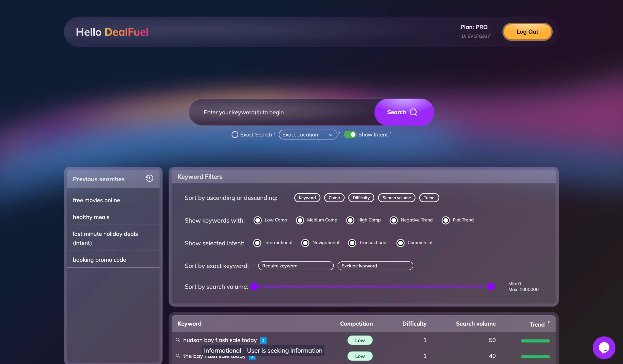Click the trend bar in hudson bay row
Image resolution: width=623 pixels, height=364 pixels.
tap(535, 341)
